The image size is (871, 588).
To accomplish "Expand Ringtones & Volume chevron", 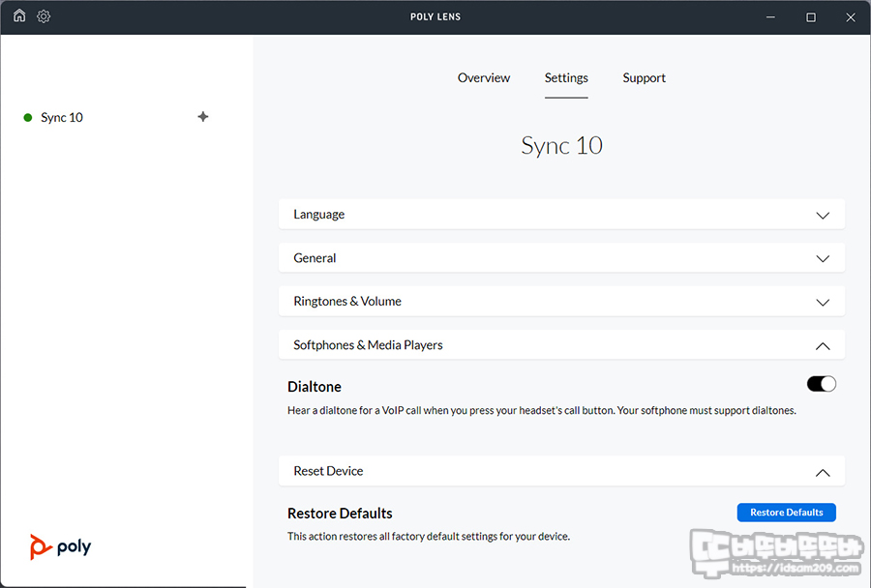I will (x=823, y=302).
